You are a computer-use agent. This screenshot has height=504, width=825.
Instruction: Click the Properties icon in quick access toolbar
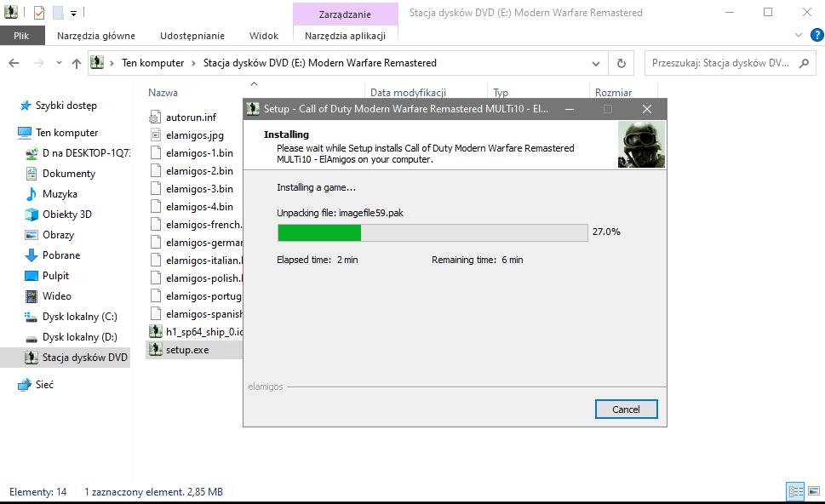click(x=38, y=13)
